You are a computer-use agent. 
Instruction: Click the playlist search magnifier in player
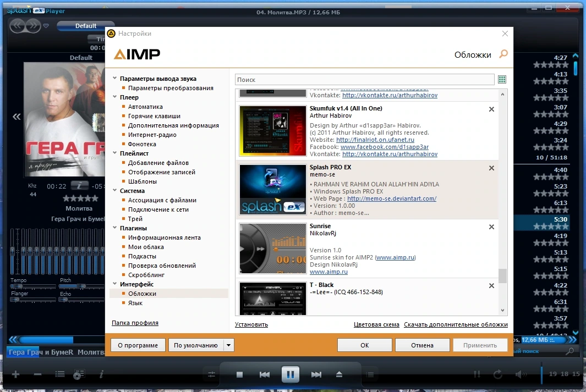[x=570, y=351]
